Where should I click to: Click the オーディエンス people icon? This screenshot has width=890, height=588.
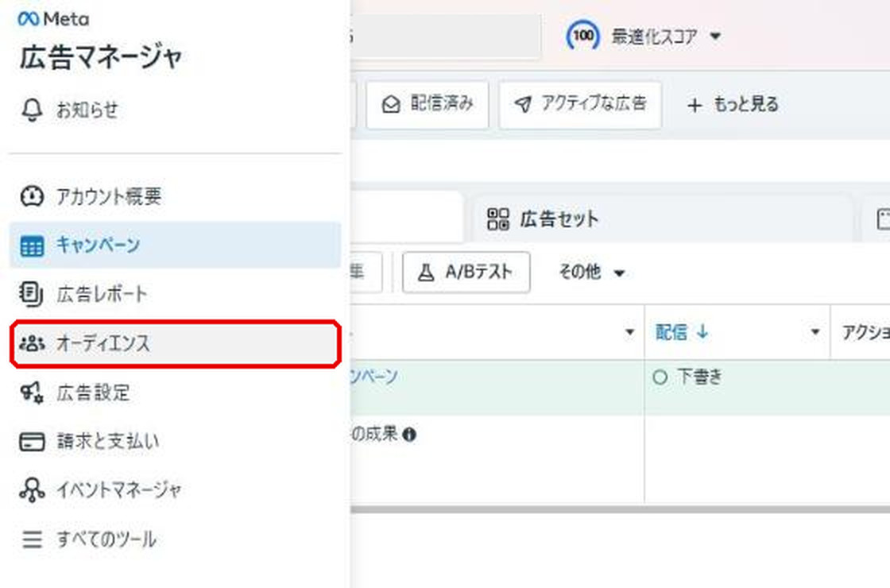[32, 343]
